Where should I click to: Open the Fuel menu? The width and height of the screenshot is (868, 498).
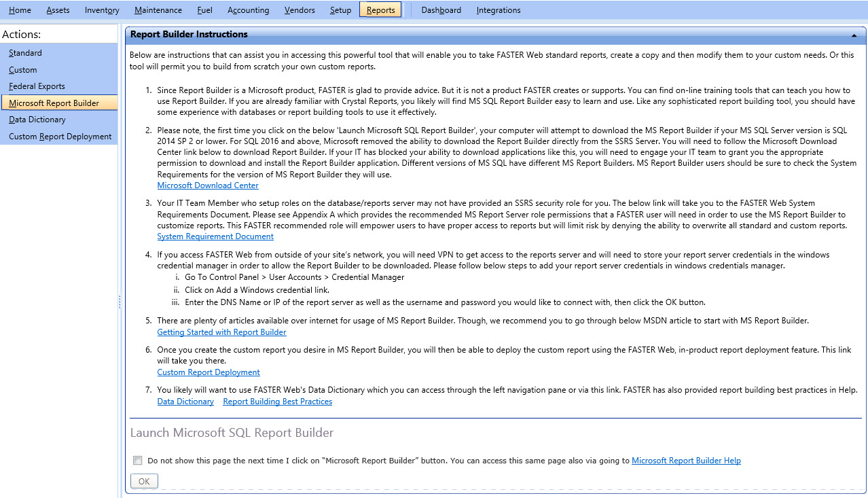pos(204,10)
